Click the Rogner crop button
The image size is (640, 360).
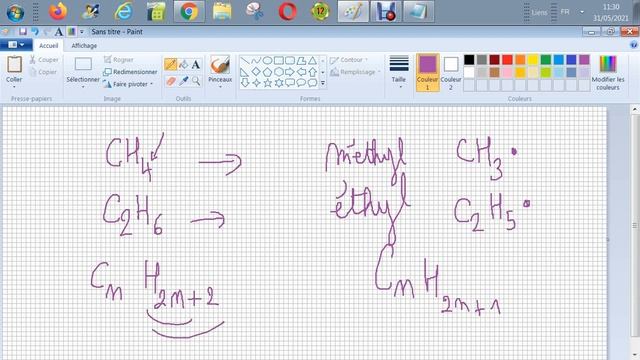pyautogui.click(x=118, y=60)
